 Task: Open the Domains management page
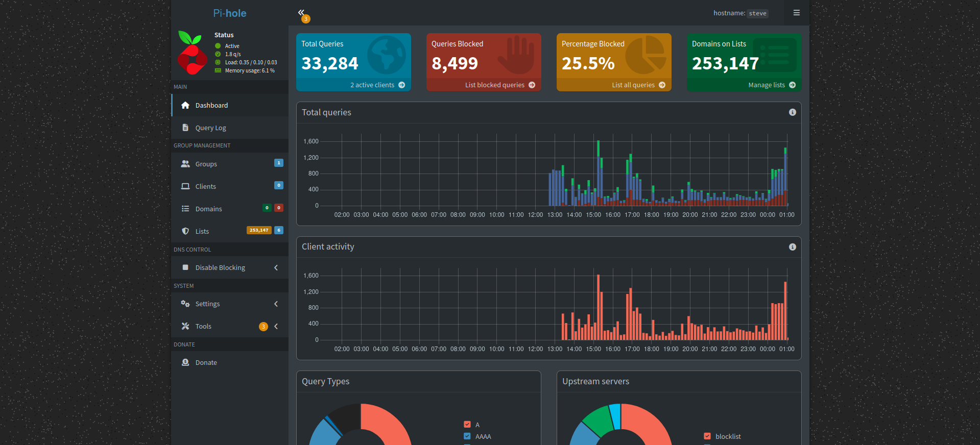(230, 209)
